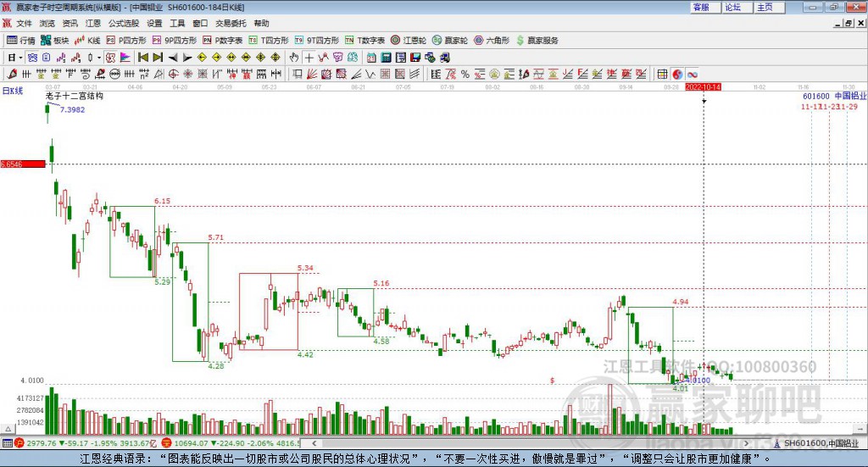Open the T数字表 time table
868x467 pixels.
[364, 41]
